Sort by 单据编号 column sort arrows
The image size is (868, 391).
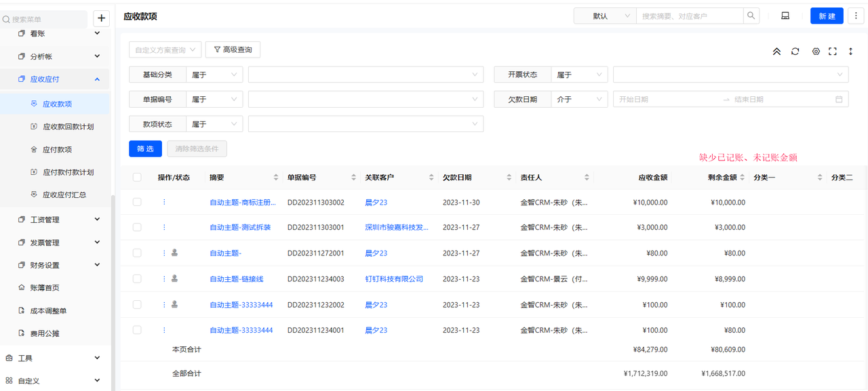click(354, 178)
